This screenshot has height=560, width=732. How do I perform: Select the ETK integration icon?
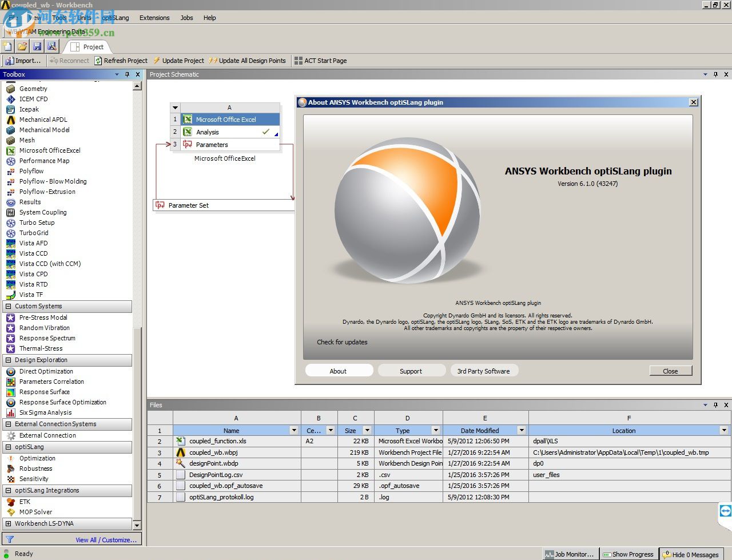tap(11, 502)
